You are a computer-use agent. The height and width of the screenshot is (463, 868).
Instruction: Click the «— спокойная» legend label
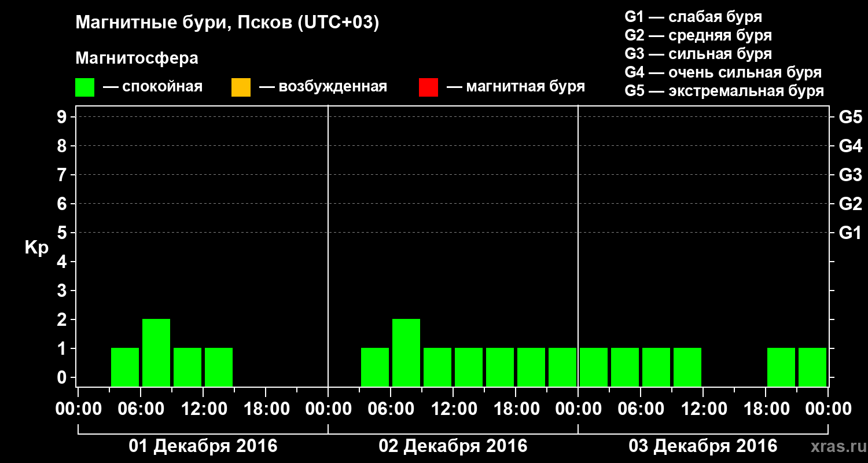[x=153, y=87]
